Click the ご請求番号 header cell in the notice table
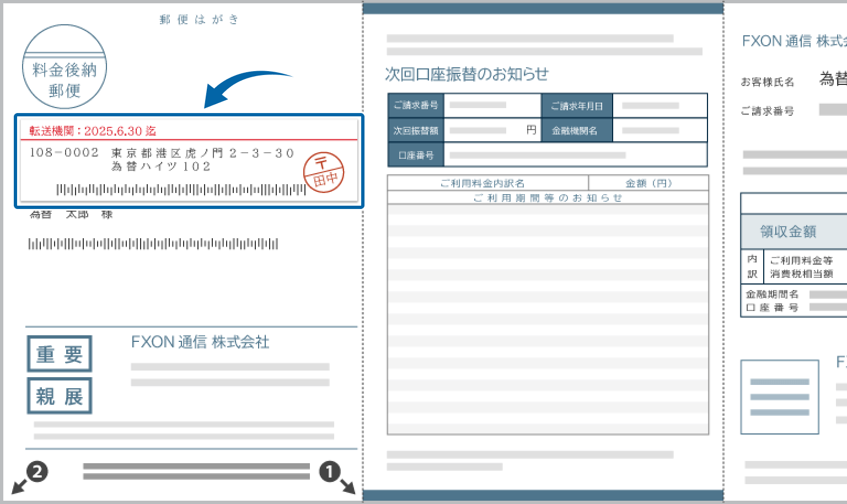Viewport: 847px width, 504px height. [416, 105]
